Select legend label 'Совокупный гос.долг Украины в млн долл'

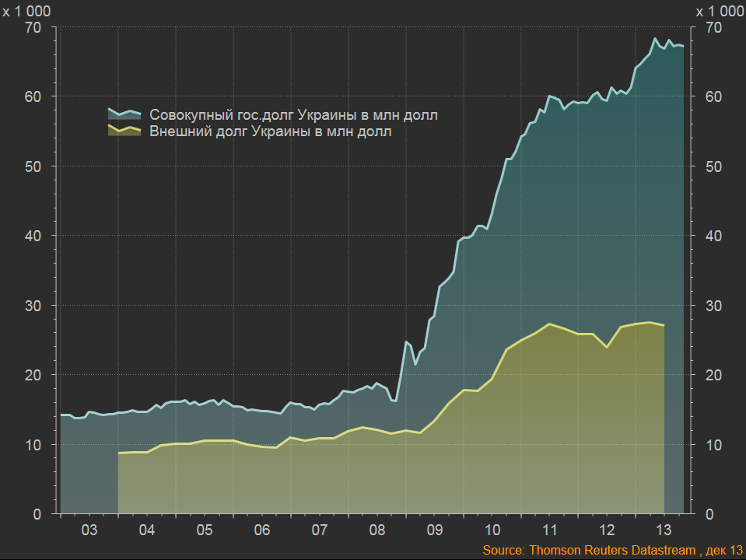tap(293, 115)
